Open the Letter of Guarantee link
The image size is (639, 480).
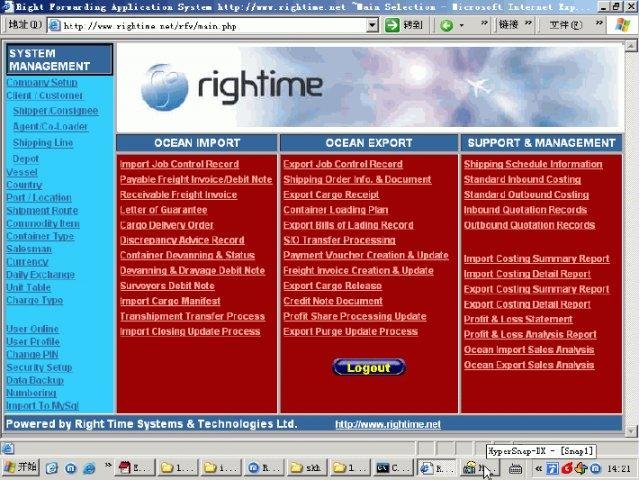(x=163, y=210)
